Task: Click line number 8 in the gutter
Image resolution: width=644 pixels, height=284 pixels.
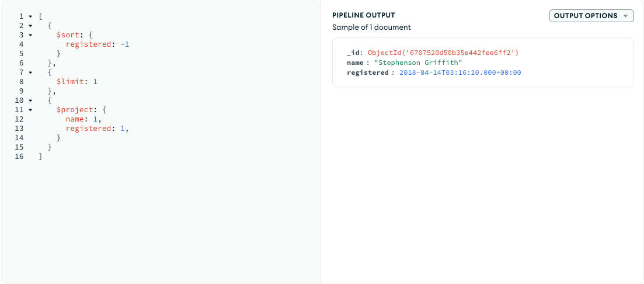Action: point(21,82)
